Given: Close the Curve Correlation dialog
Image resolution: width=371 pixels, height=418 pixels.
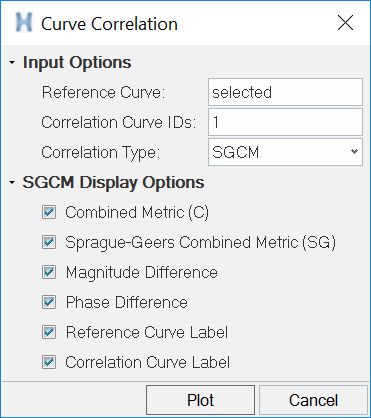Looking at the screenshot, I should pyautogui.click(x=345, y=23).
